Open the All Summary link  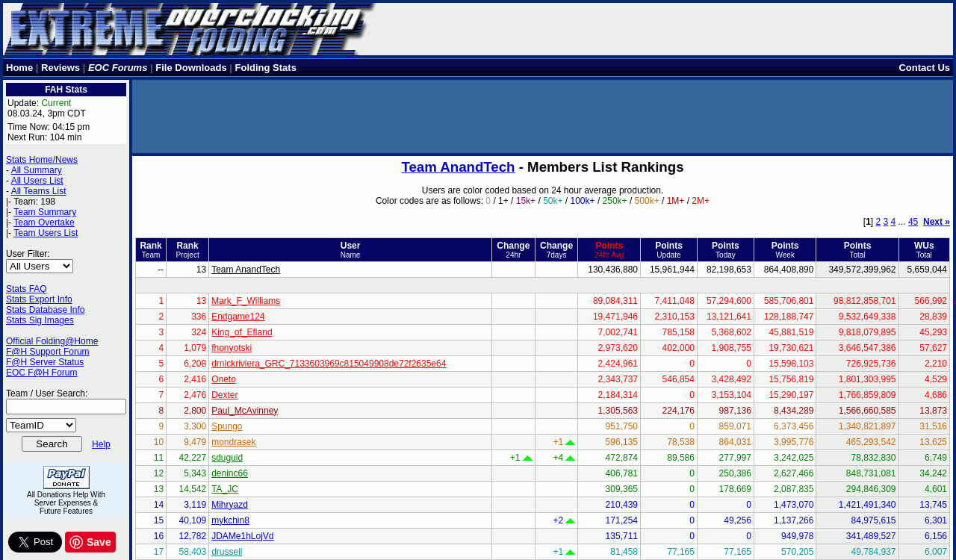click(37, 170)
